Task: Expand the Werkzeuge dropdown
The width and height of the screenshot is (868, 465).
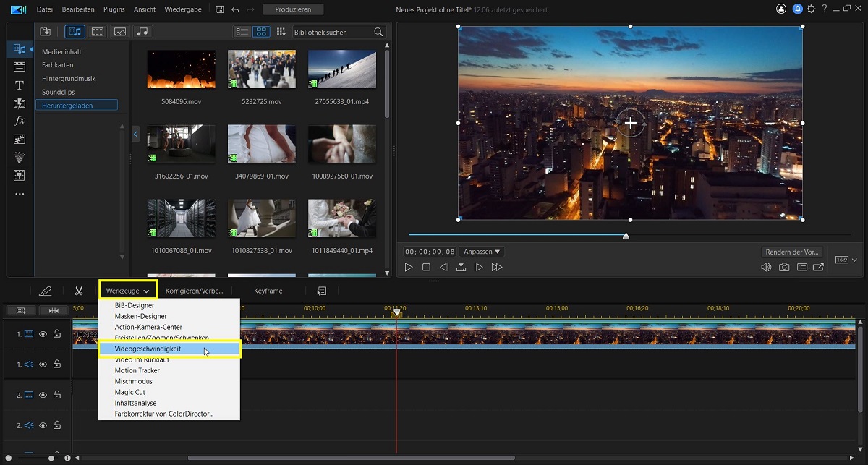Action: 128,291
